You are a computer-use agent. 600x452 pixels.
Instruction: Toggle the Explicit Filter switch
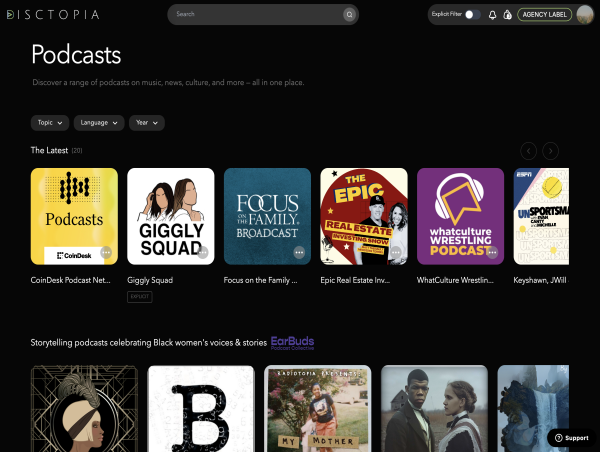coord(473,15)
